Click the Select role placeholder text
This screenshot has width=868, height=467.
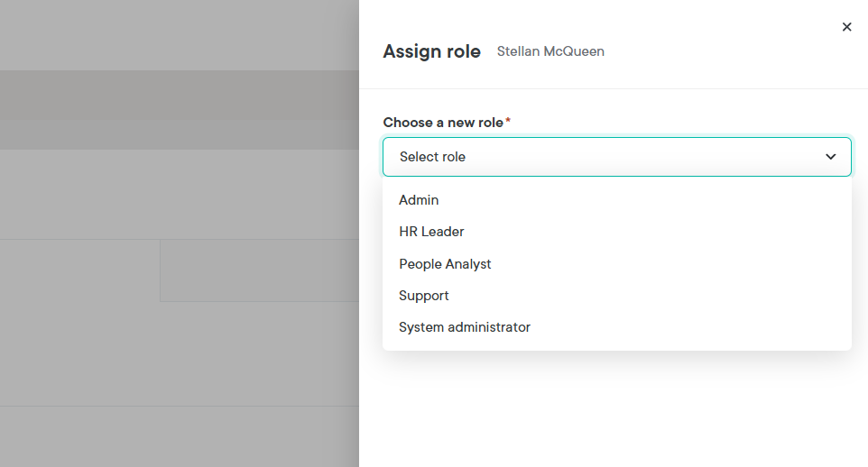click(432, 157)
